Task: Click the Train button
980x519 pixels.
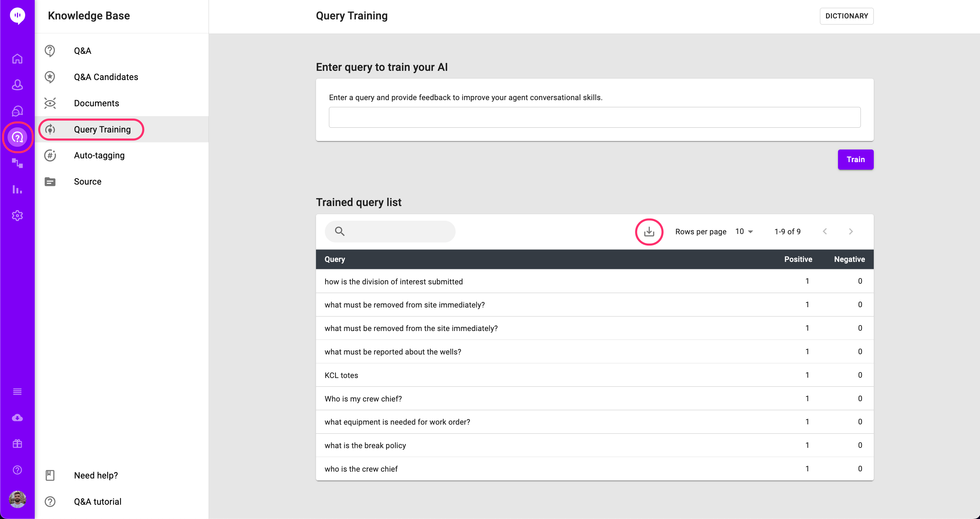Action: [x=855, y=159]
